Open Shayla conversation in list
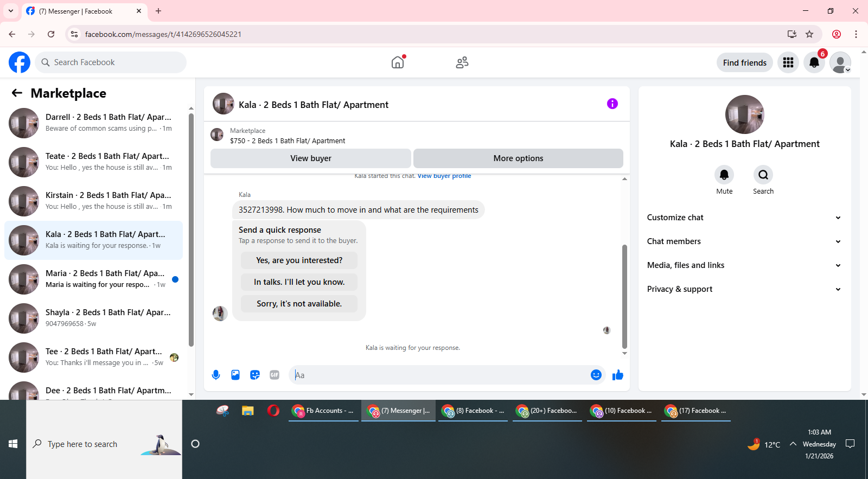This screenshot has height=479, width=868. click(x=93, y=318)
